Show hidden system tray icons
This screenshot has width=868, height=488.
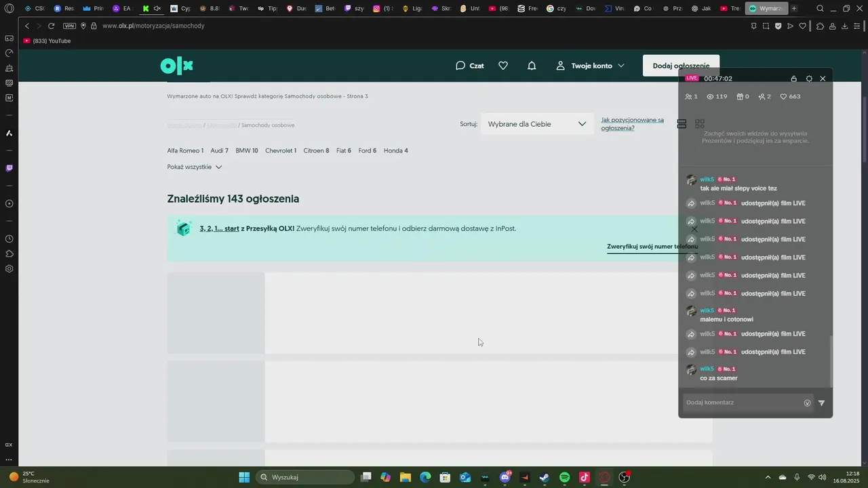[x=768, y=477]
